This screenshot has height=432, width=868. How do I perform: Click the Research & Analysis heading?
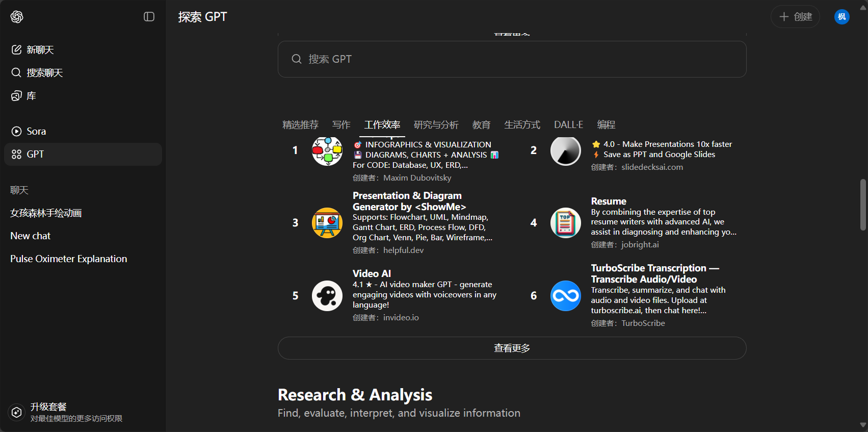[x=355, y=395]
